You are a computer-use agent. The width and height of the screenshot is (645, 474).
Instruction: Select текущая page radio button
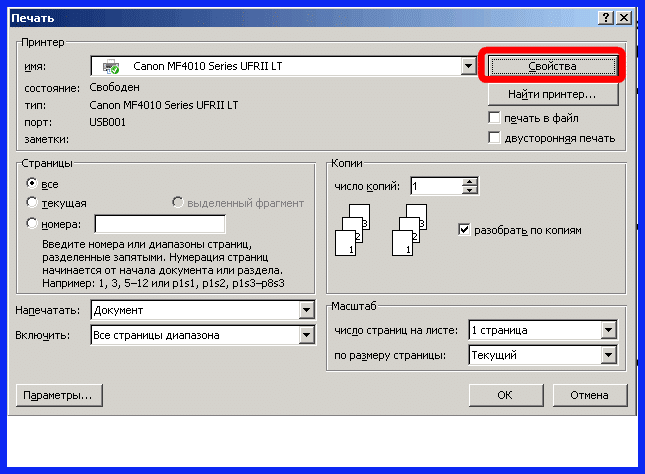click(31, 202)
